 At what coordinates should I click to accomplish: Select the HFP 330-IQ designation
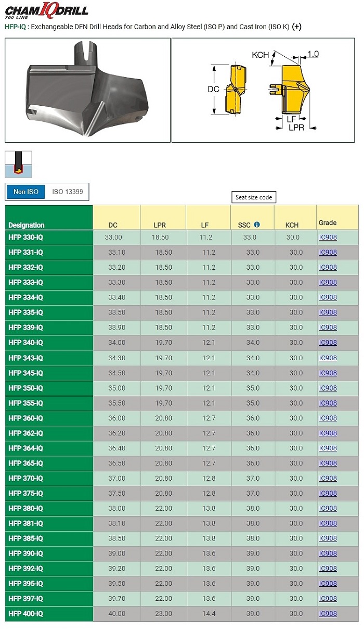(26, 237)
